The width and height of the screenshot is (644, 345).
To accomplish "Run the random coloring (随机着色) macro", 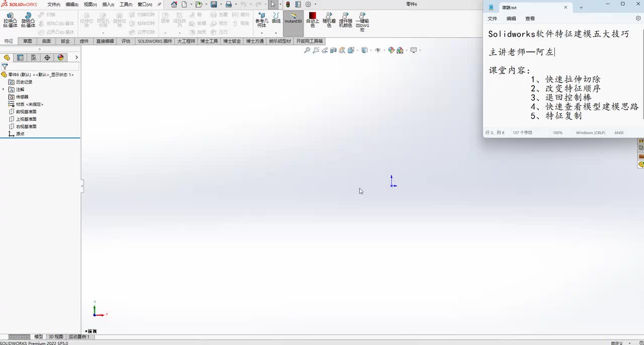I will [x=329, y=20].
